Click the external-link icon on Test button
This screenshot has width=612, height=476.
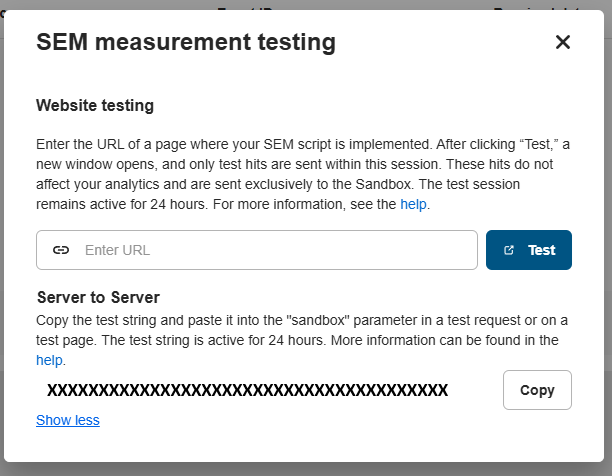[x=509, y=250]
